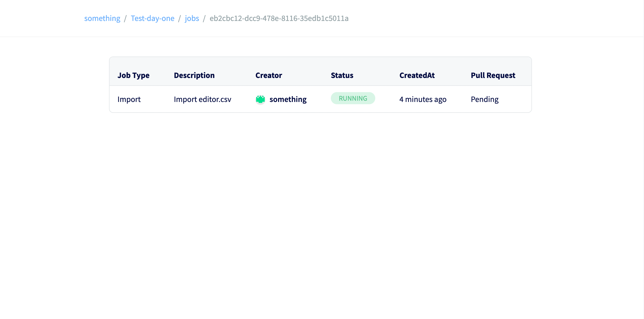Screen dimensions: 644x319
Task: Sort by the Description column header
Action: [194, 75]
